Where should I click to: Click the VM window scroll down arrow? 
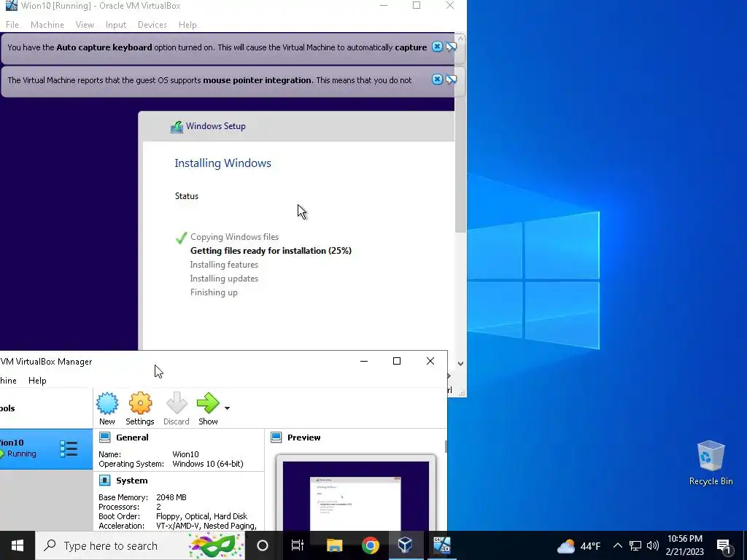tap(460, 364)
